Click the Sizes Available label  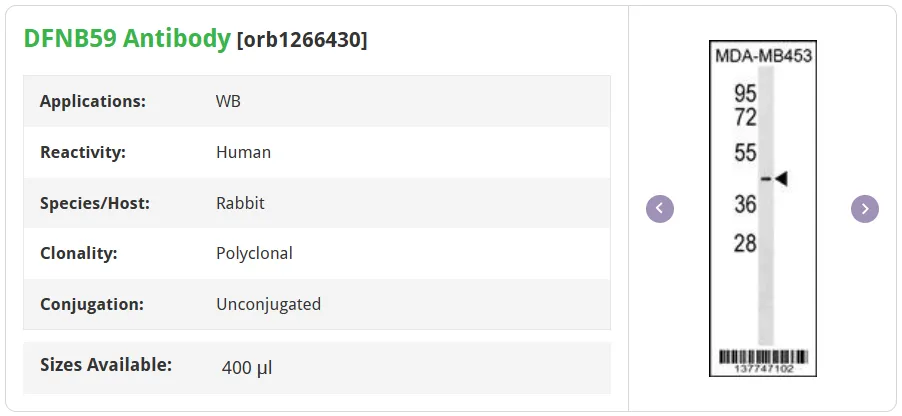click(106, 364)
